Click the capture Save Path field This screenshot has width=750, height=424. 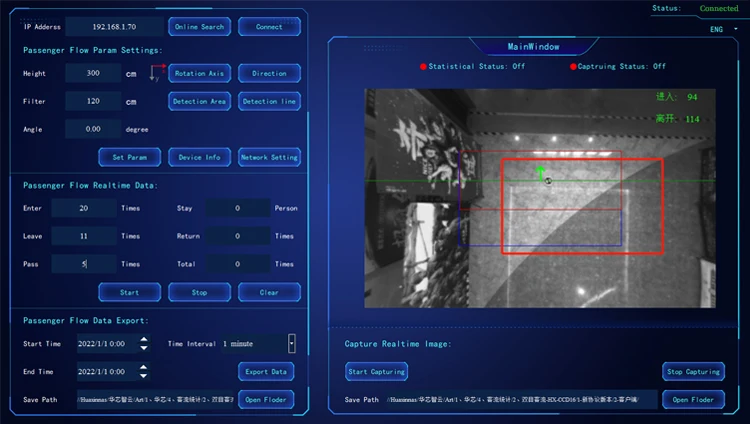point(522,400)
